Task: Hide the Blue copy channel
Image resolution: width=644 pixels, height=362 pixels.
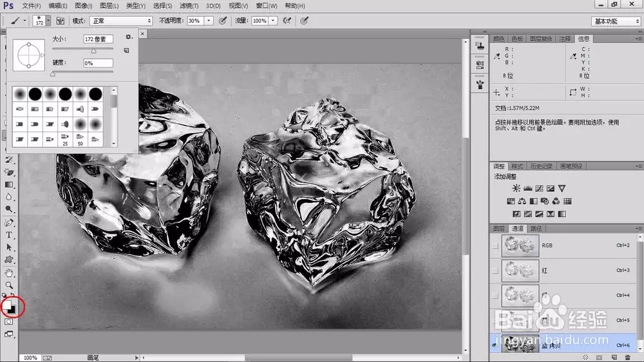Action: [x=495, y=345]
